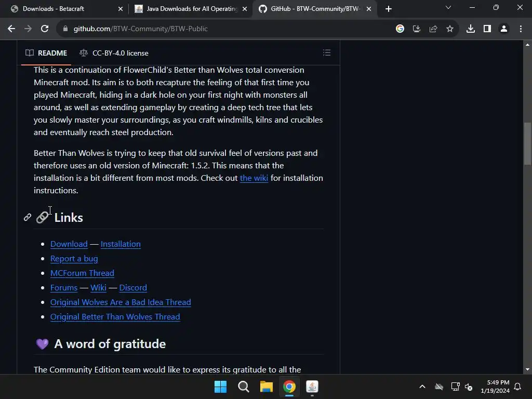Open Windows taskbar search

tap(244, 387)
